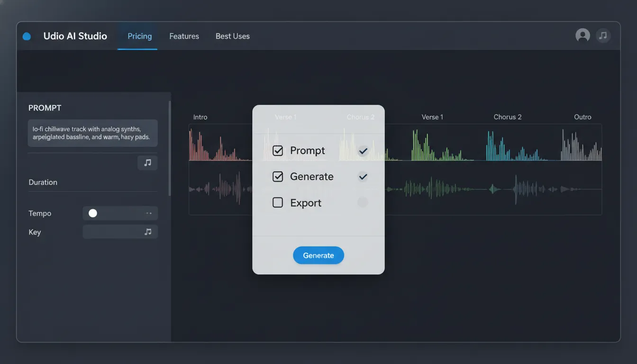
Task: Open the Key selection field
Action: pos(120,232)
